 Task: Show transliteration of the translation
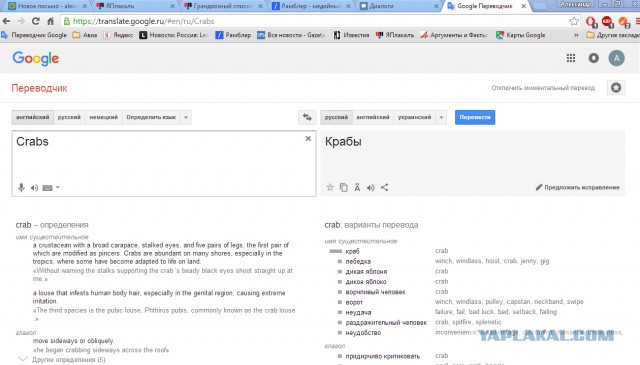pyautogui.click(x=357, y=187)
